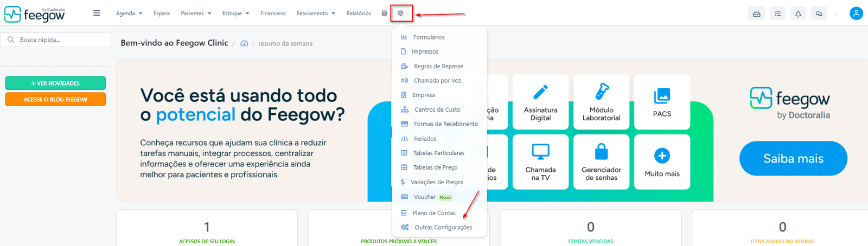This screenshot has width=868, height=246.
Task: Click the Módulo Laboratorial flask icon
Action: point(601,92)
